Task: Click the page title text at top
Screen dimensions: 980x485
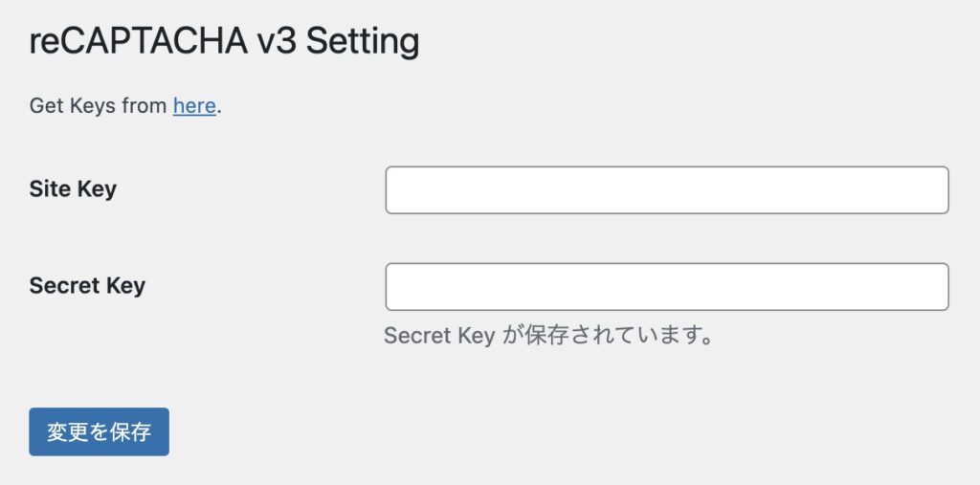Action: tap(224, 42)
